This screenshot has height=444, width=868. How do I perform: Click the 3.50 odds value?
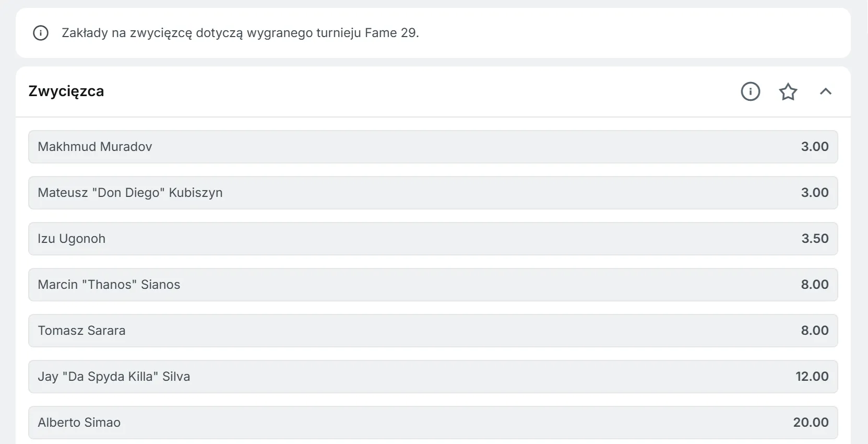[815, 239]
